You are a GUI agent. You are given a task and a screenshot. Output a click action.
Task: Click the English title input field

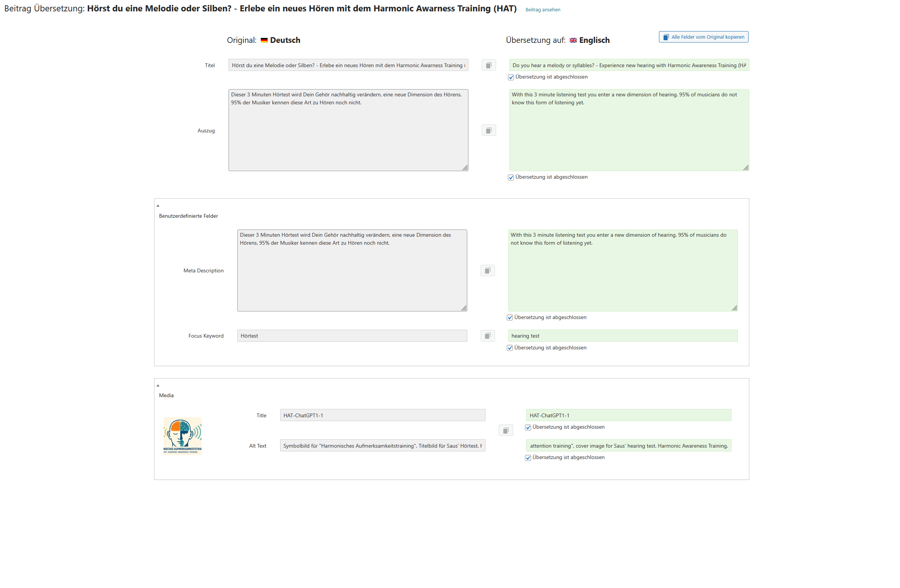click(629, 65)
